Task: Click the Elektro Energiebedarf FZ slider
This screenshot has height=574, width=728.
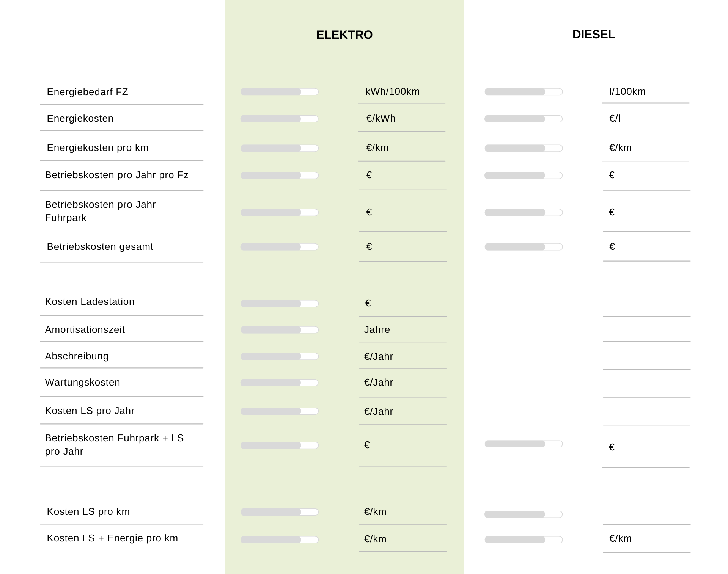Action: point(279,92)
